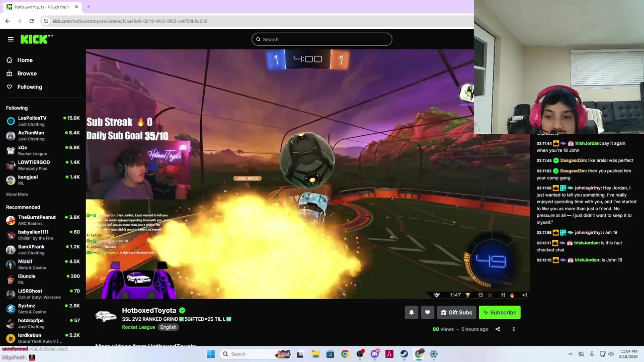Open Steam from taskbar

click(x=404, y=354)
